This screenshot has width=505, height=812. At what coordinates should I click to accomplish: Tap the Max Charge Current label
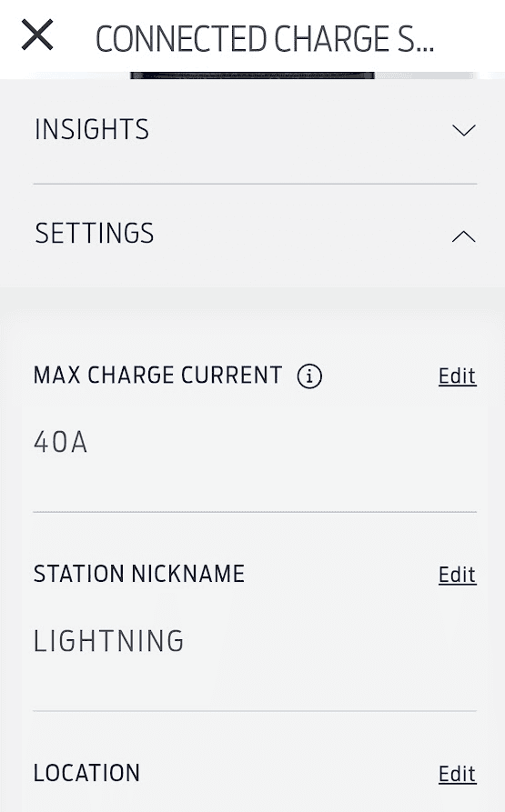point(158,376)
